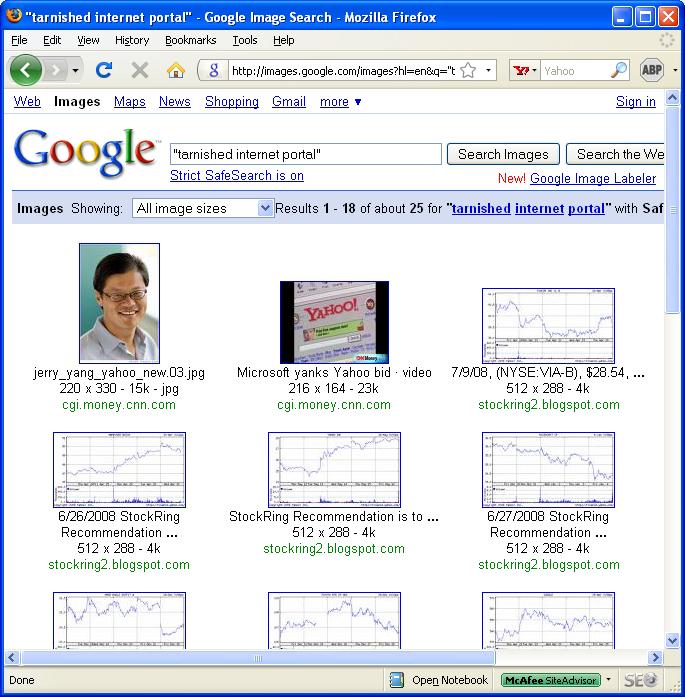Click the vertical scrollbar down arrow

[672, 641]
